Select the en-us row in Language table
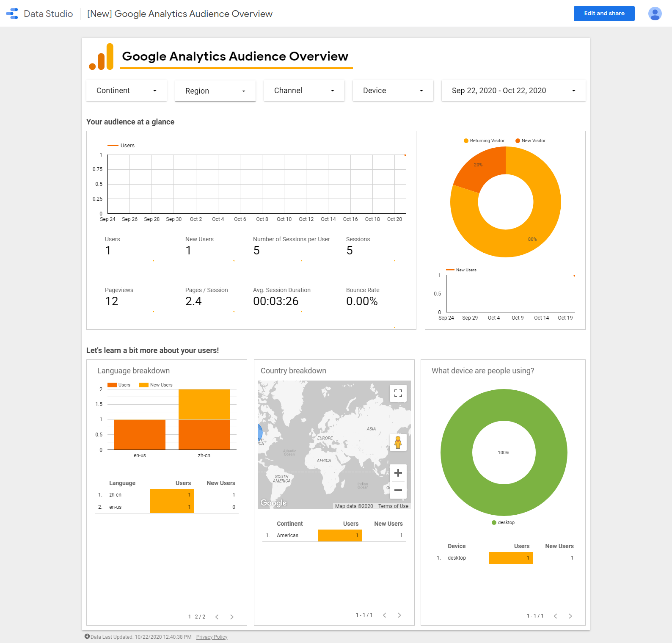 167,507
